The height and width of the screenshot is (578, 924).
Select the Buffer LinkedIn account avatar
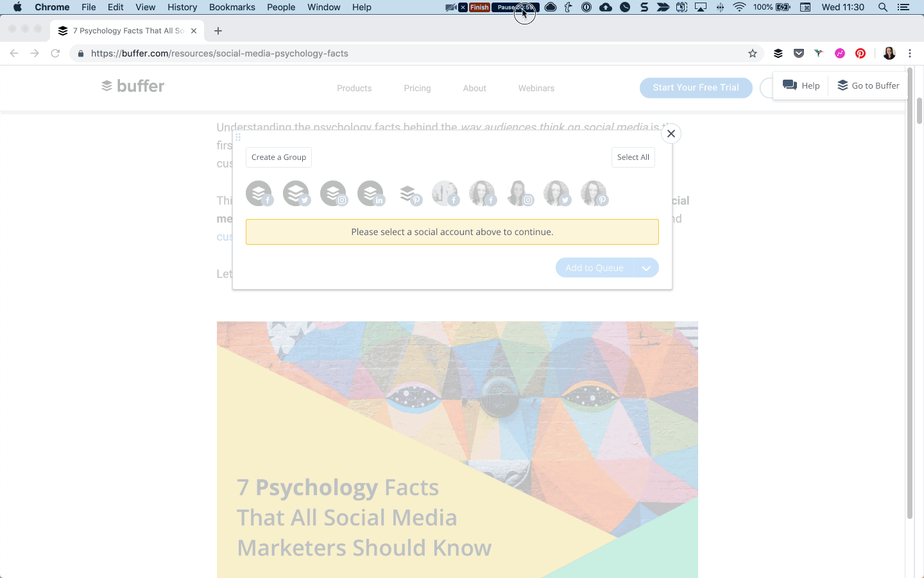(371, 193)
